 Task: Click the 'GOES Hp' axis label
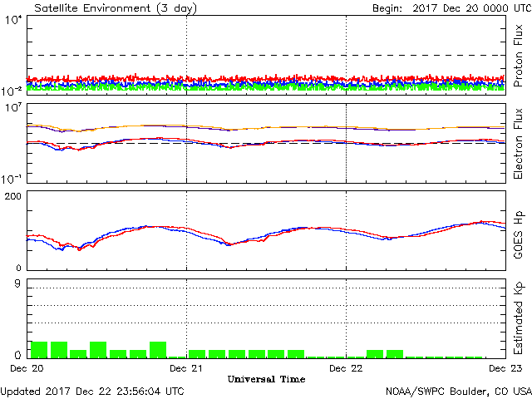tap(518, 234)
